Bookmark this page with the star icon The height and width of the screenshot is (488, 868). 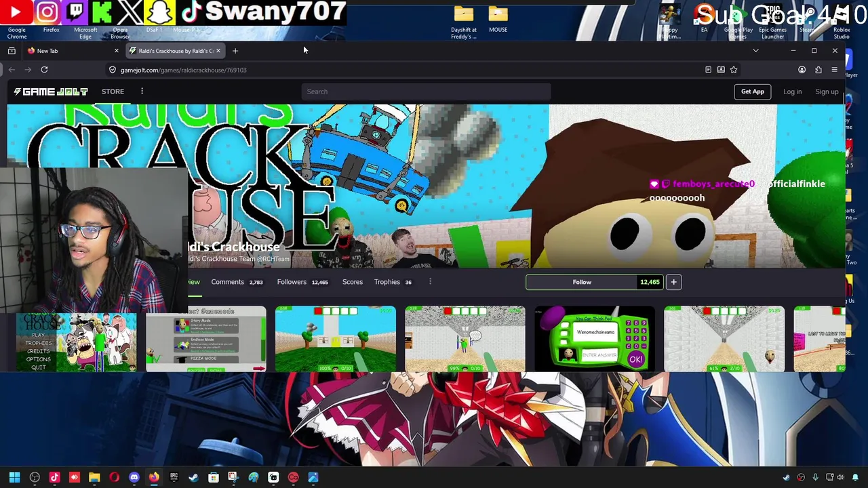[x=734, y=70]
